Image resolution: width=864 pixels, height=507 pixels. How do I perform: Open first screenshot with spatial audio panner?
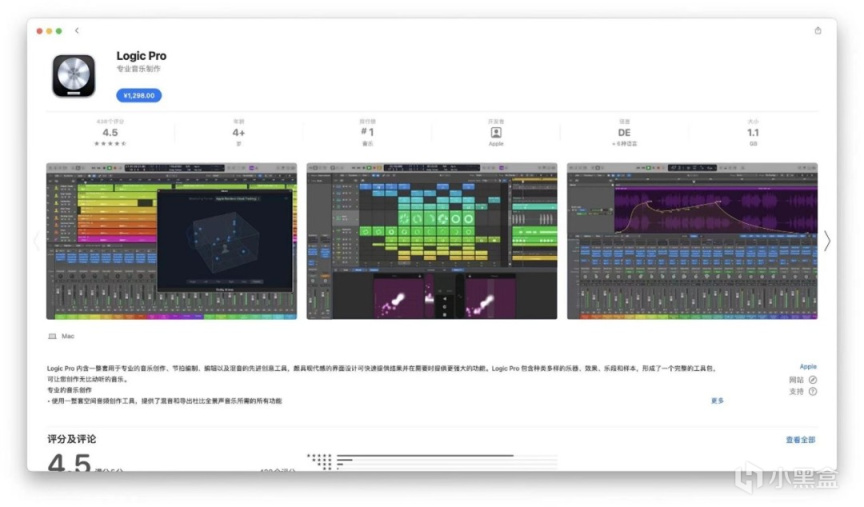pos(171,241)
